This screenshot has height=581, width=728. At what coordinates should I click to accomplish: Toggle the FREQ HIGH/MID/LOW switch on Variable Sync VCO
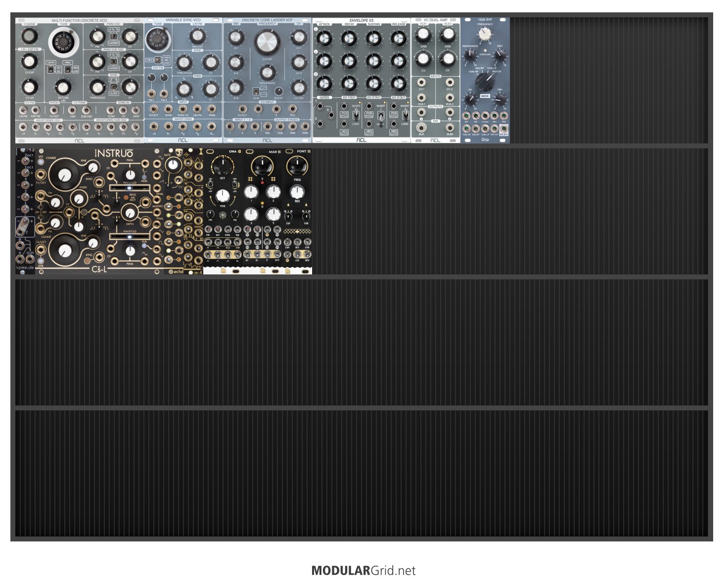[157, 60]
